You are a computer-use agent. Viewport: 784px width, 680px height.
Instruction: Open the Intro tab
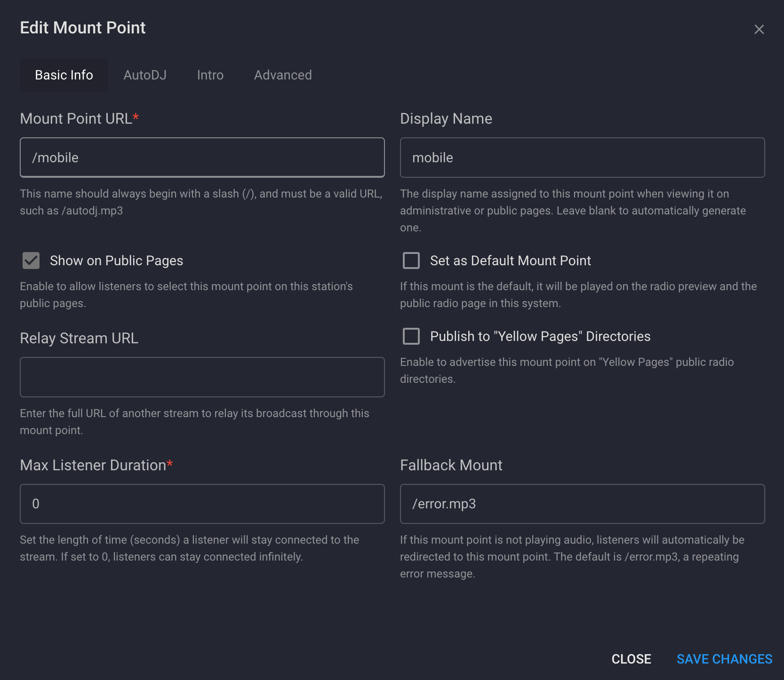pyautogui.click(x=210, y=75)
